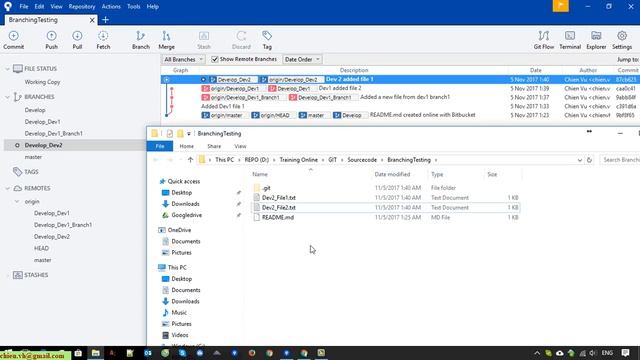This screenshot has height=360, width=640.
Task: Sort files by Name column
Action: pyautogui.click(x=260, y=174)
